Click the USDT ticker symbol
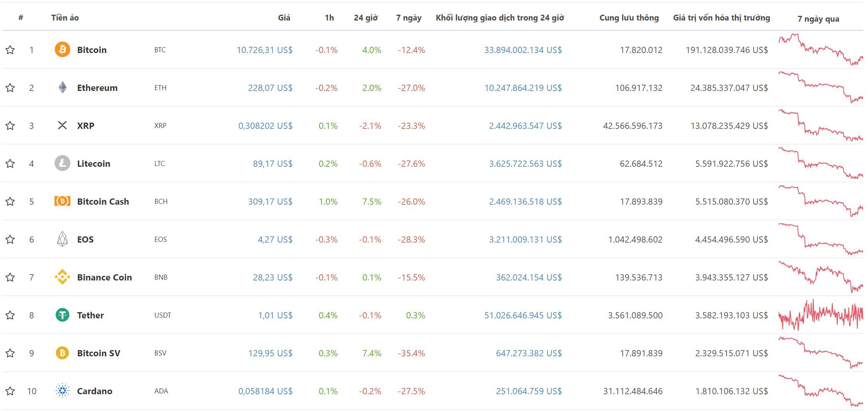The image size is (868, 412). pyautogui.click(x=162, y=315)
